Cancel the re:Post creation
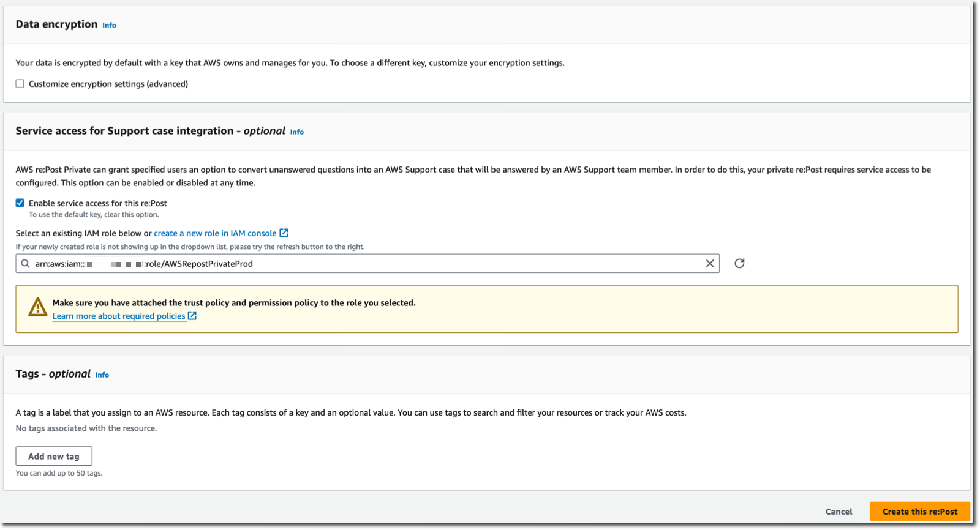 tap(839, 512)
